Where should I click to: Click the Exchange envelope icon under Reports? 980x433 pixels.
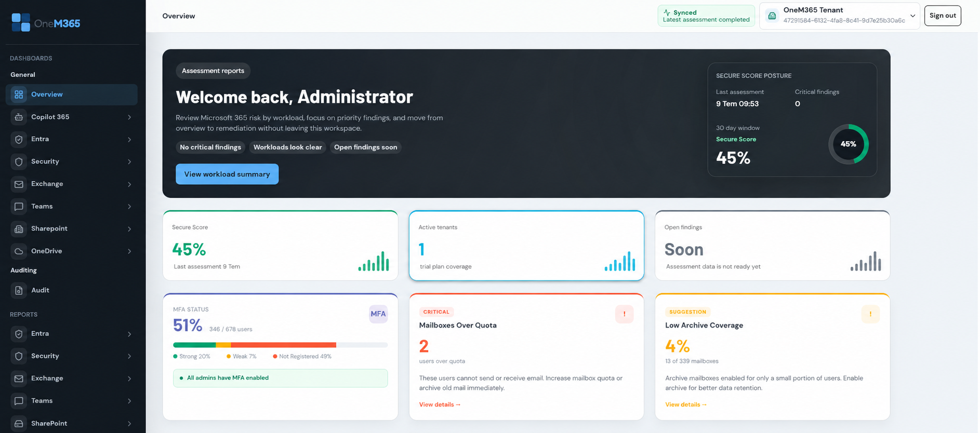point(19,378)
